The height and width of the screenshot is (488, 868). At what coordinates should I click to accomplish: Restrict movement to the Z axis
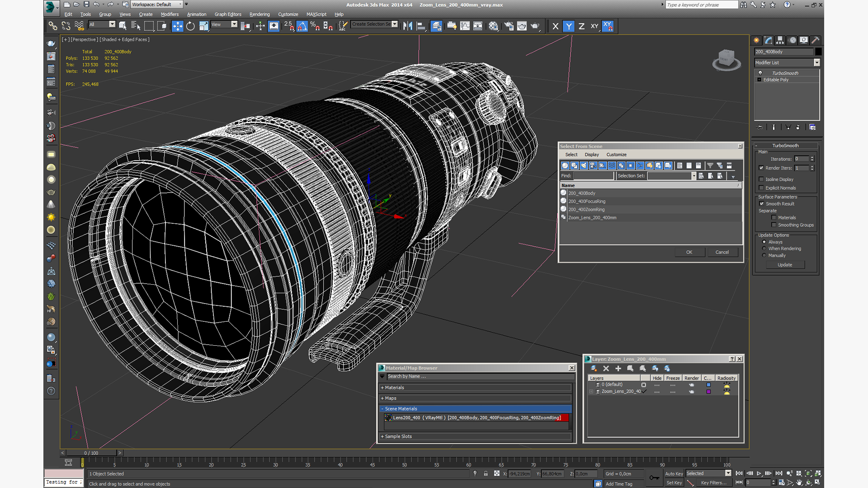pyautogui.click(x=581, y=26)
